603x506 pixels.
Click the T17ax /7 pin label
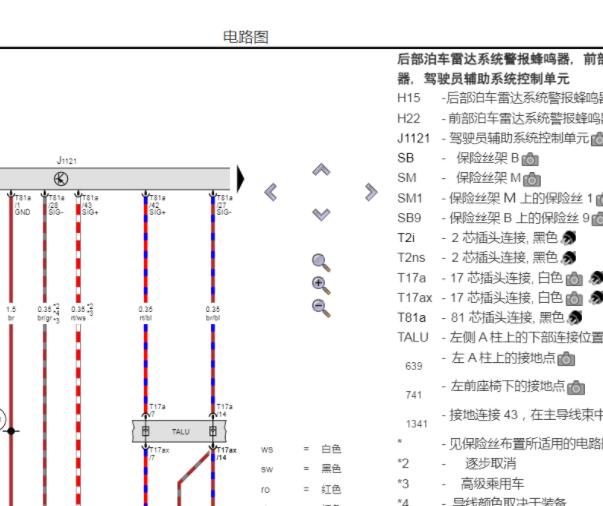(159, 454)
